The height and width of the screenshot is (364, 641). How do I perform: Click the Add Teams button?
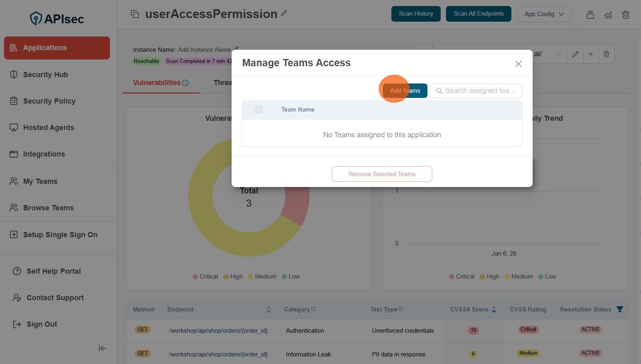pos(405,91)
